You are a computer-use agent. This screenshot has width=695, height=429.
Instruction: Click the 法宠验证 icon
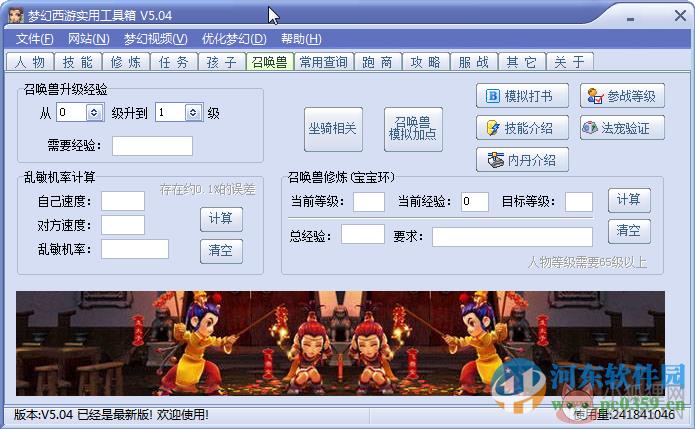[x=590, y=128]
